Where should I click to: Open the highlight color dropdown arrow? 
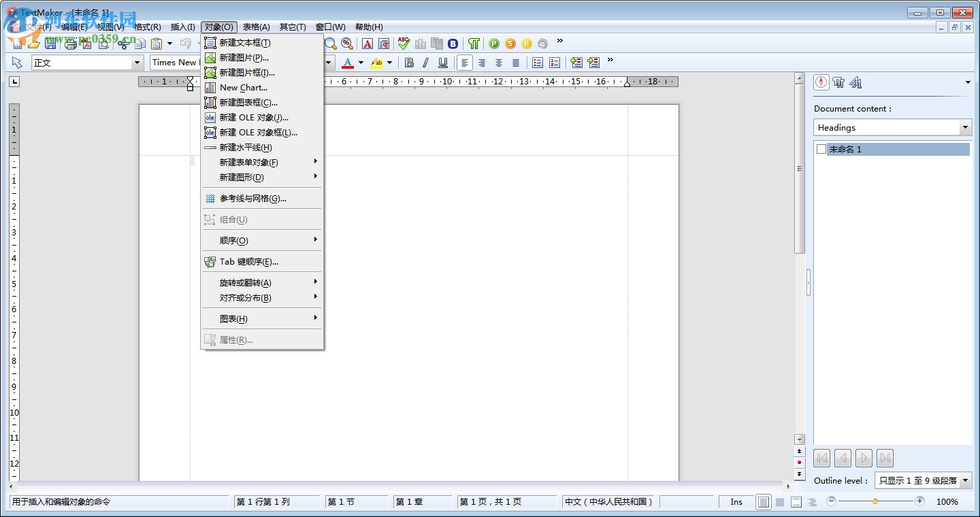click(x=389, y=62)
